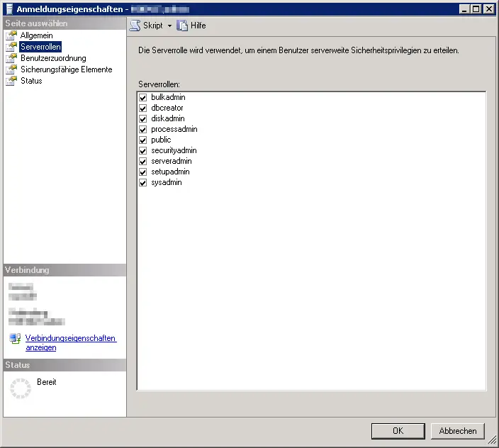Uncheck the sysadmin server role
This screenshot has height=448, width=499.
(143, 183)
